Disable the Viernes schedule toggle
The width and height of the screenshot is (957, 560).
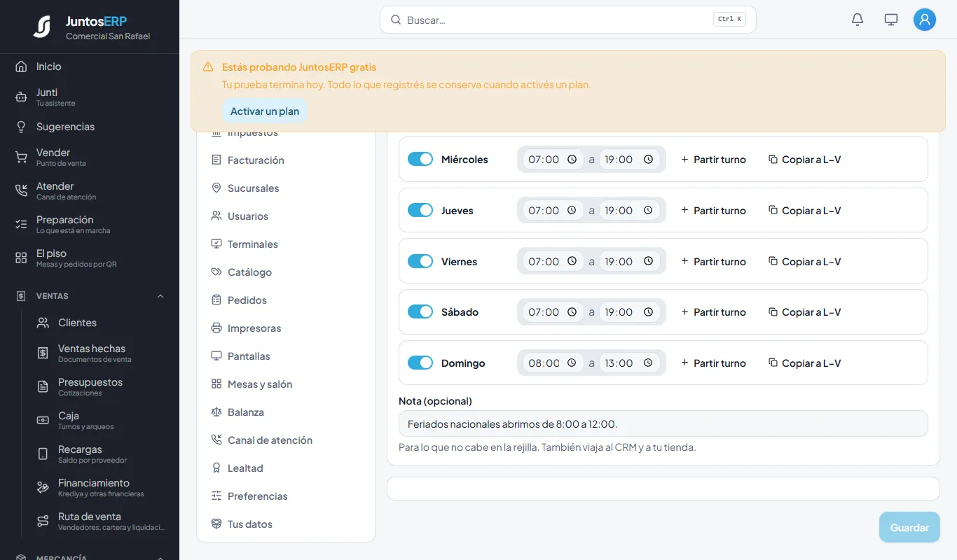pos(420,262)
